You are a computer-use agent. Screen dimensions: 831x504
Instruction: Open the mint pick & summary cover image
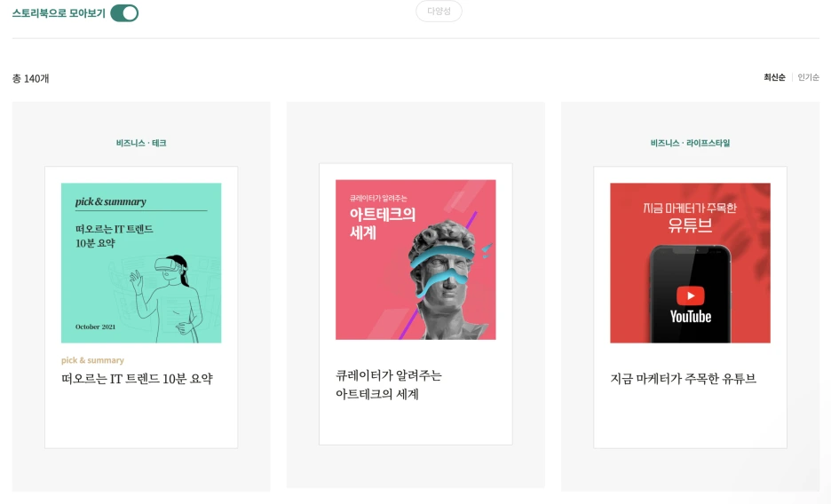point(141,264)
